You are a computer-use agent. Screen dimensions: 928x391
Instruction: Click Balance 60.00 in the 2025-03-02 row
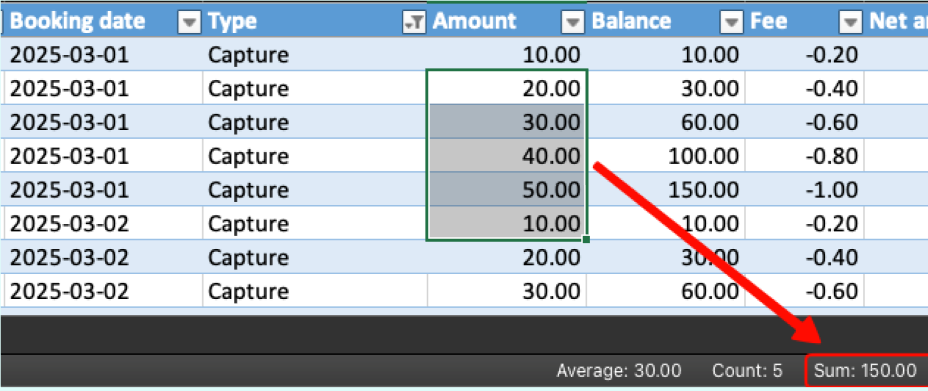click(665, 290)
